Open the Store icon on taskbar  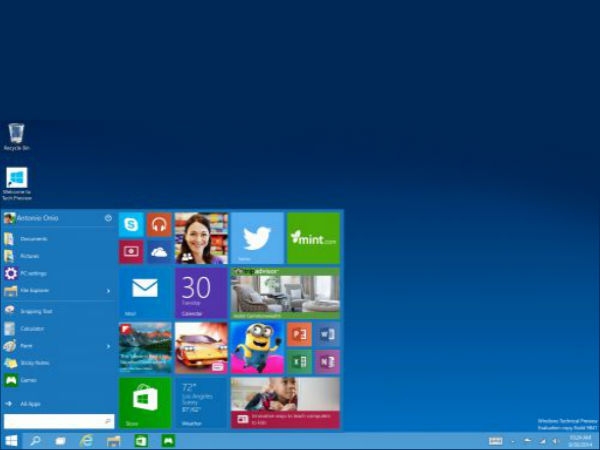click(x=141, y=441)
